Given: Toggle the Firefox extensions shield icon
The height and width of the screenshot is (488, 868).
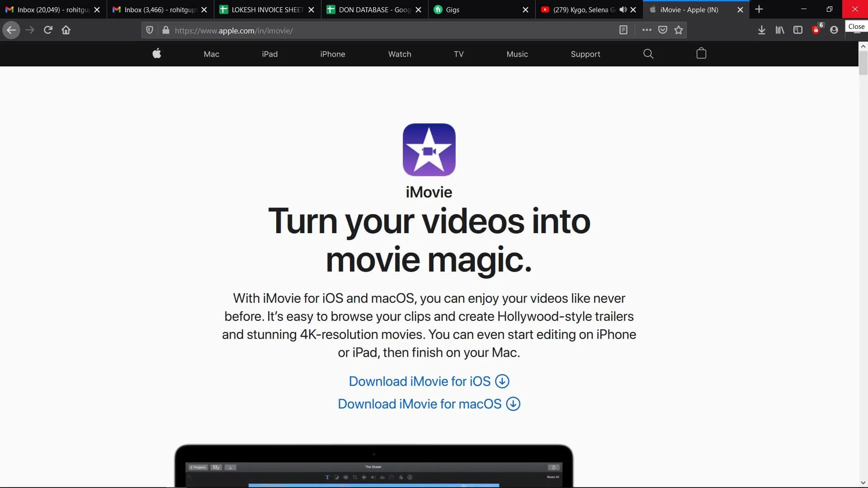Looking at the screenshot, I should click(150, 30).
